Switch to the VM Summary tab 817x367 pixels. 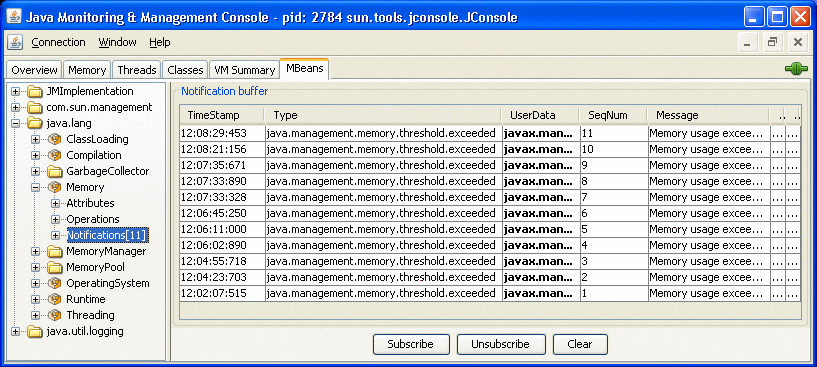[x=244, y=70]
